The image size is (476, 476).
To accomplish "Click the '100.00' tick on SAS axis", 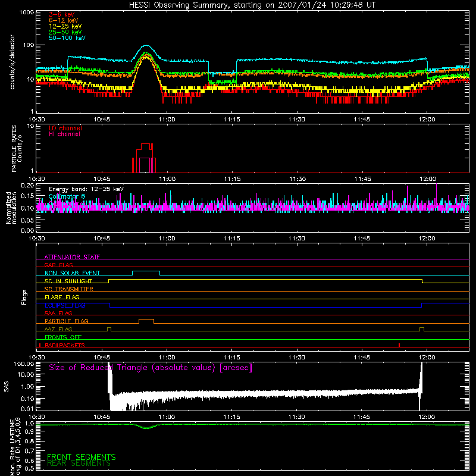I will coord(24,364).
